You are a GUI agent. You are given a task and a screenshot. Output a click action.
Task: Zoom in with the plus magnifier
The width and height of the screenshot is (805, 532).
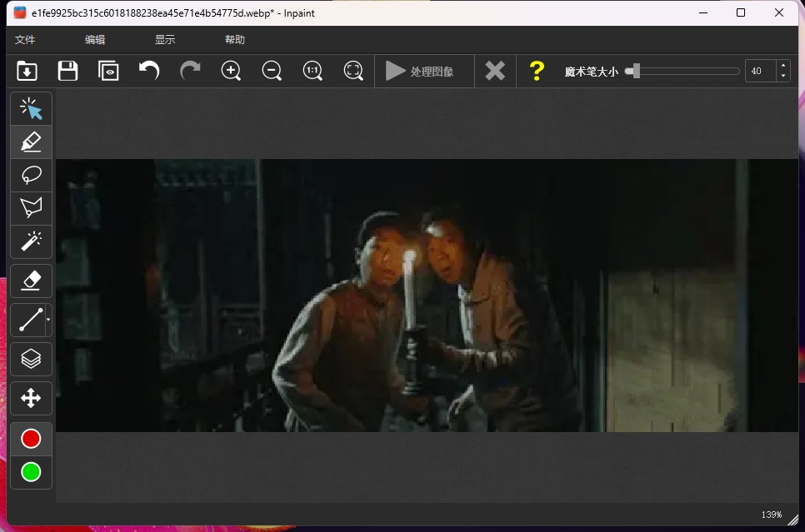tap(231, 71)
